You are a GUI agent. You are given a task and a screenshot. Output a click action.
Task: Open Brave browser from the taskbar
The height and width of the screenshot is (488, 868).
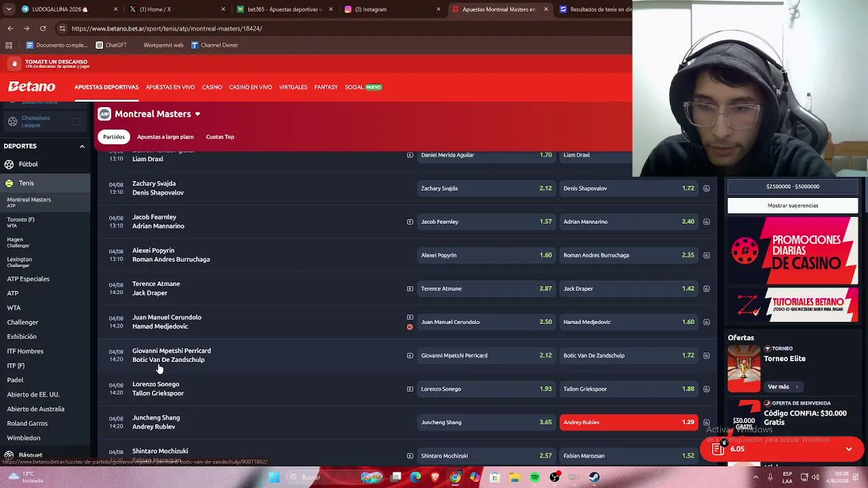[x=435, y=477]
